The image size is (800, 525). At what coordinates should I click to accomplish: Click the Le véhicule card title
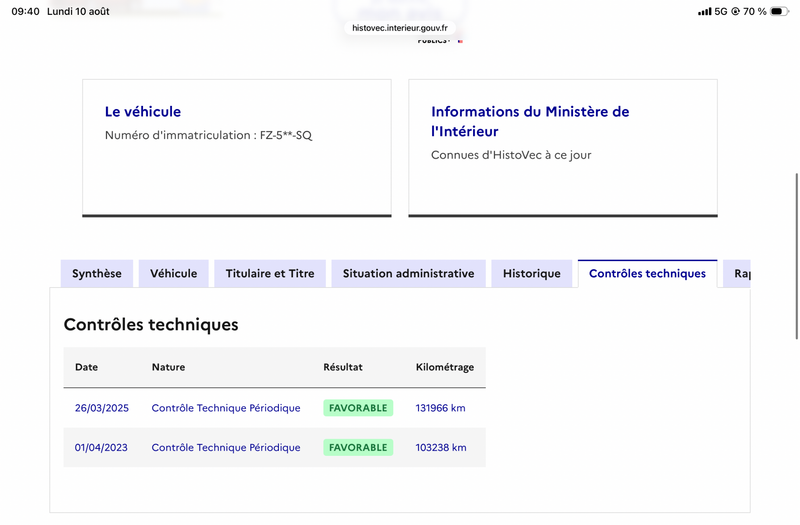point(143,112)
